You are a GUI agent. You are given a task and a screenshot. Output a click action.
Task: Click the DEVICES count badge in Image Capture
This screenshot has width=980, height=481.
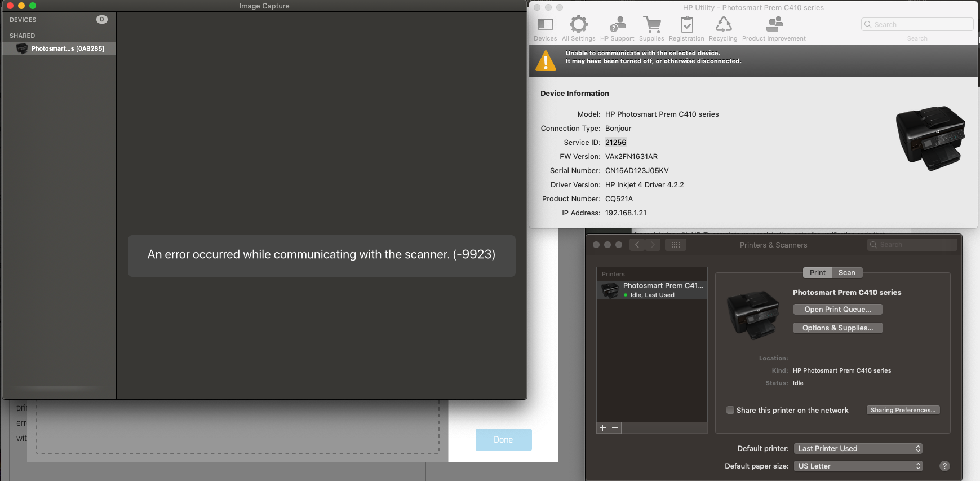click(x=102, y=19)
